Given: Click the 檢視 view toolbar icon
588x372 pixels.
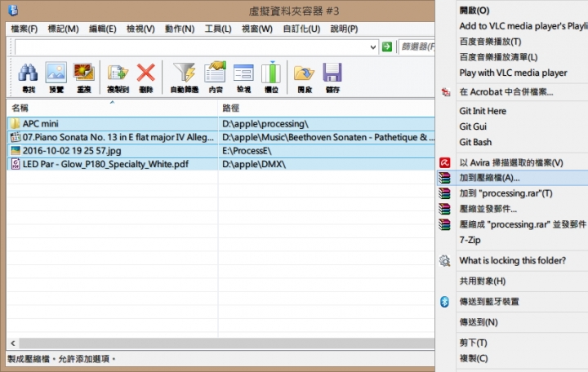Looking at the screenshot, I should click(243, 73).
